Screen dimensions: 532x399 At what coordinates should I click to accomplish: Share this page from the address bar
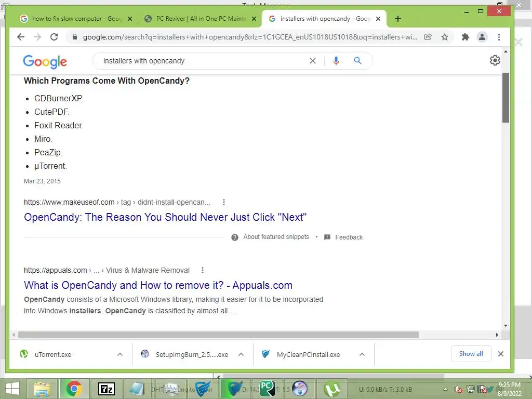[x=428, y=37]
